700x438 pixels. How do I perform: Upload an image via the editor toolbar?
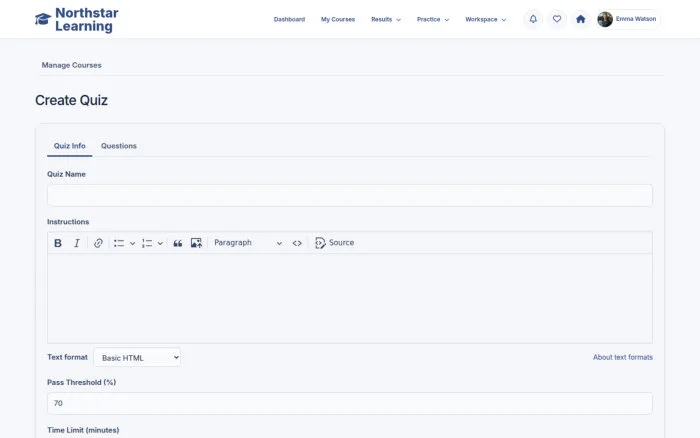click(196, 243)
